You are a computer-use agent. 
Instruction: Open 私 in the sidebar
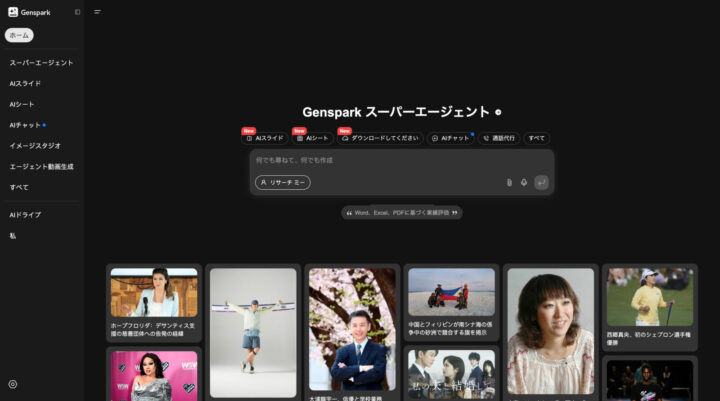click(x=12, y=236)
